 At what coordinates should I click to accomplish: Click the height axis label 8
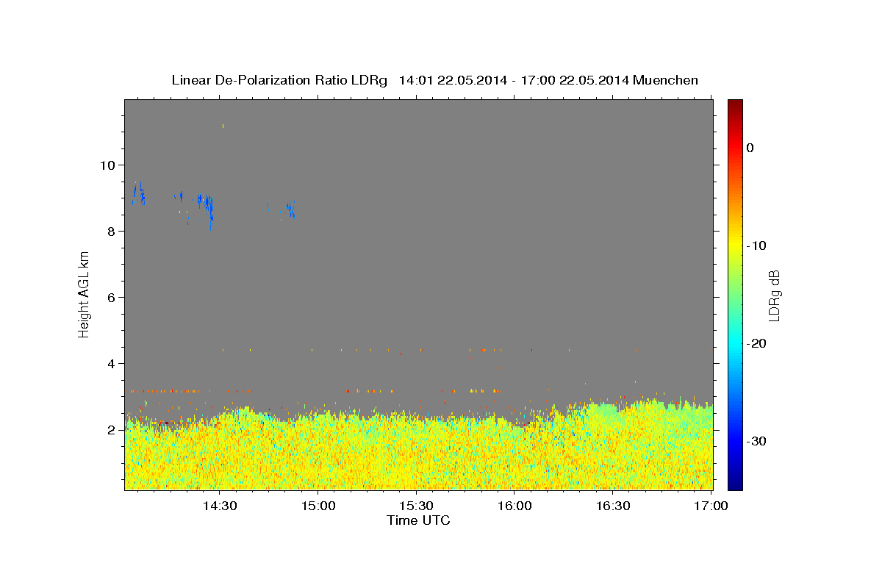(x=110, y=231)
